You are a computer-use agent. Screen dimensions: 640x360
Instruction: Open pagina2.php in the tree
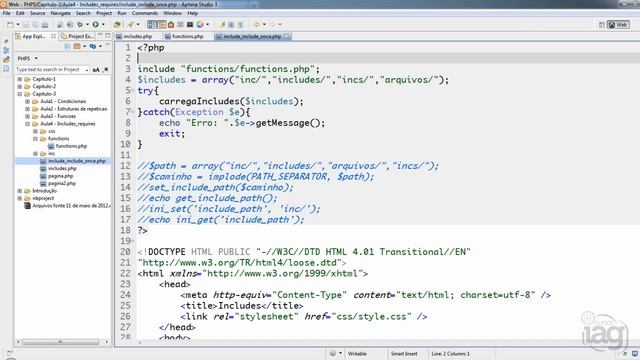point(62,183)
